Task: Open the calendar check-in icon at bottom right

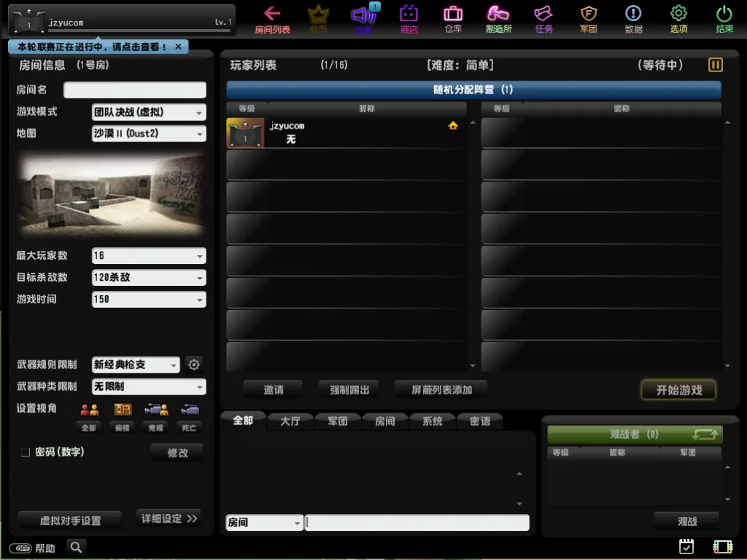Action: [x=686, y=546]
